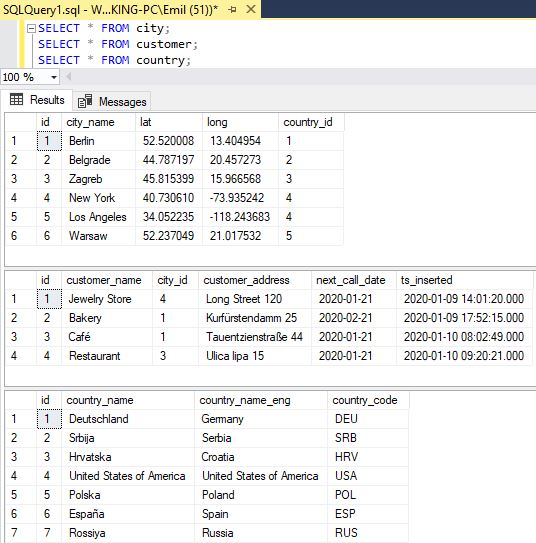Select the New York cell
Viewport: 536px width, 543px height.
coord(98,198)
